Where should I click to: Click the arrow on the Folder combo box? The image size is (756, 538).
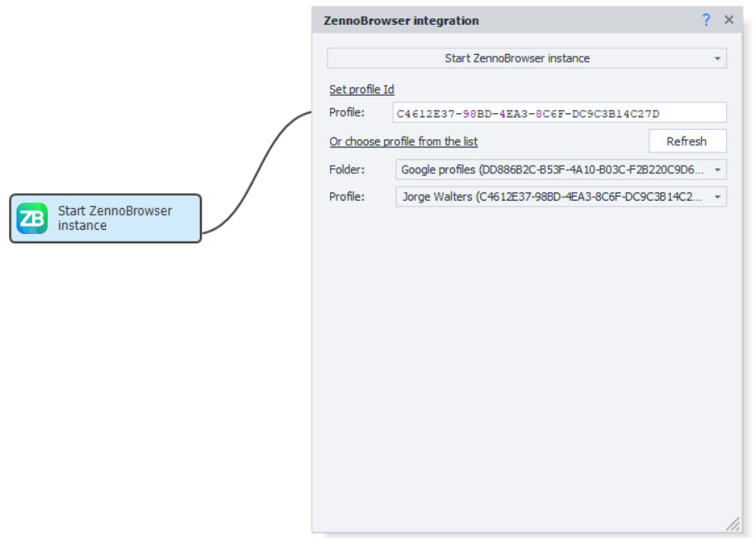718,170
